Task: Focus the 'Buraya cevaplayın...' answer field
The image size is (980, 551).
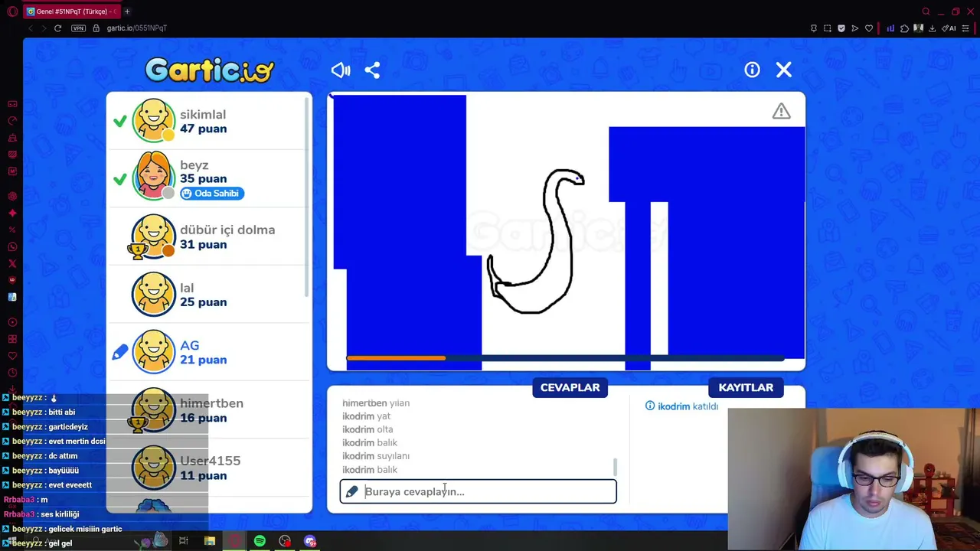Action: coord(478,491)
